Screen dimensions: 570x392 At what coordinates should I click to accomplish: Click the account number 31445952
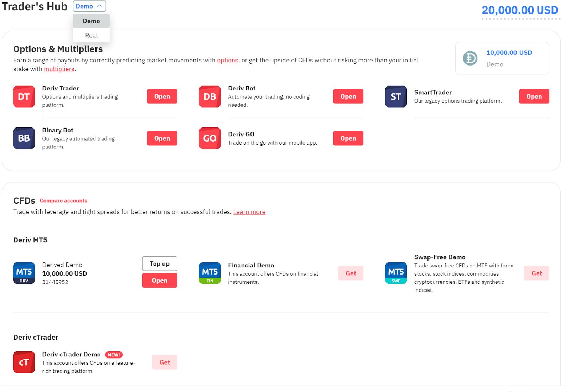(55, 282)
